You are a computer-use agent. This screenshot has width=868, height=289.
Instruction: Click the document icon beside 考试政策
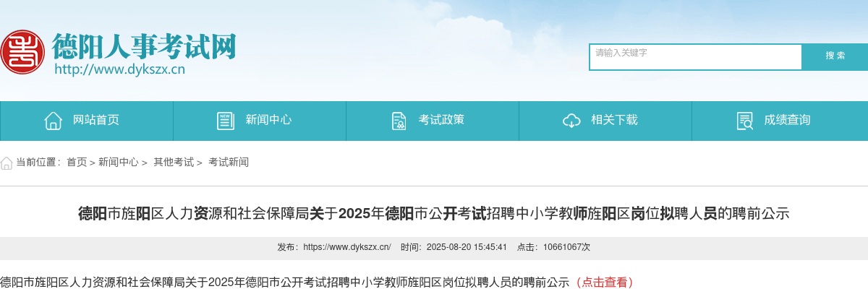click(399, 121)
